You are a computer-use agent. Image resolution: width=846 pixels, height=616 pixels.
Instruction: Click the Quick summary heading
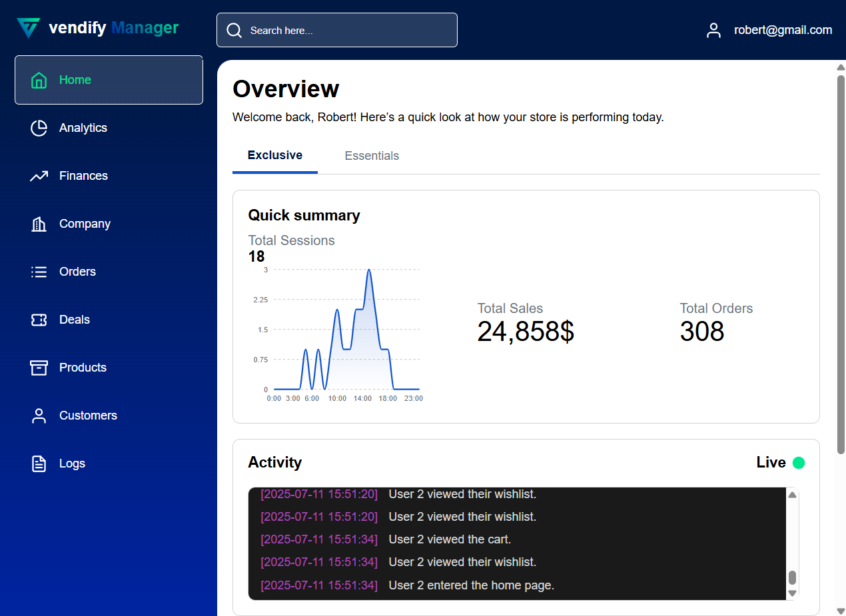pyautogui.click(x=304, y=215)
